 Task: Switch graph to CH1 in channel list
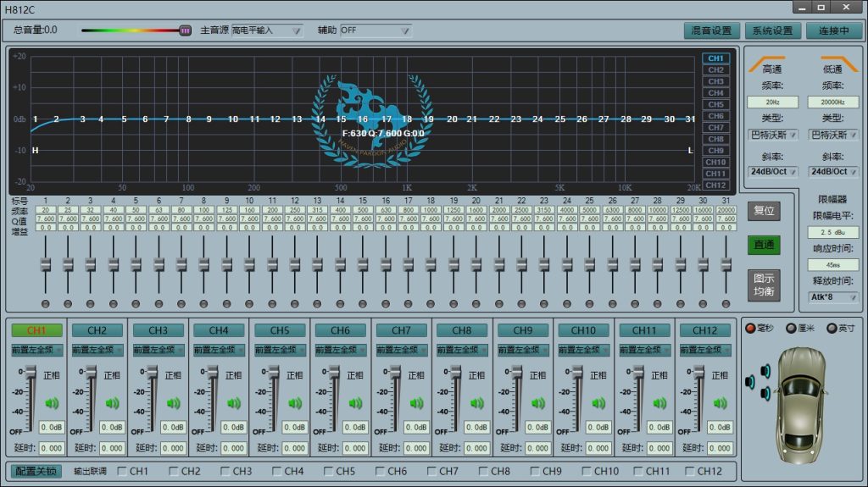coord(715,58)
